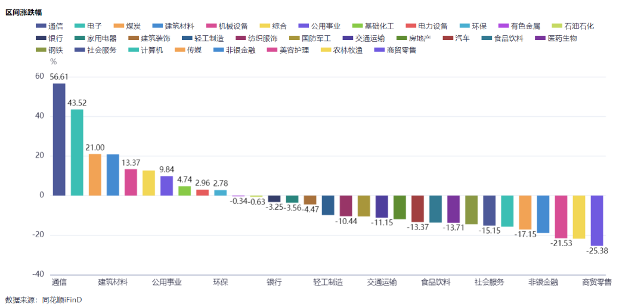Select the teal bar valued 43.52

click(77, 152)
